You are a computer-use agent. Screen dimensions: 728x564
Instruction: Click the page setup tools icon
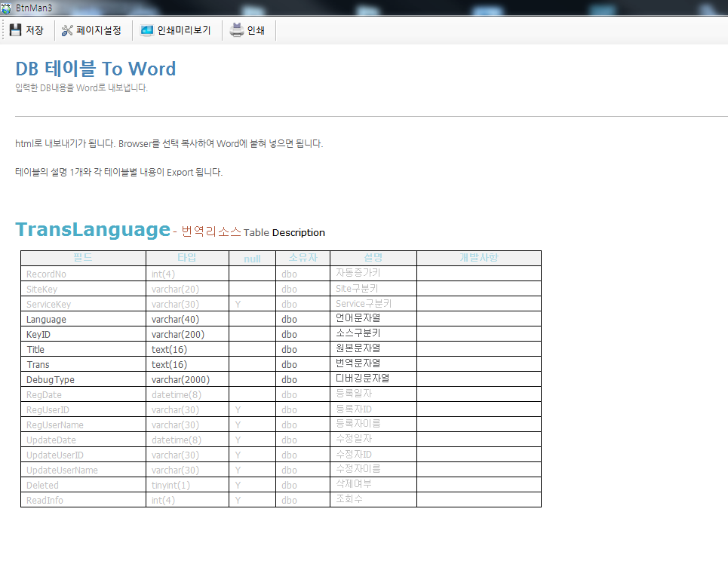(x=67, y=30)
